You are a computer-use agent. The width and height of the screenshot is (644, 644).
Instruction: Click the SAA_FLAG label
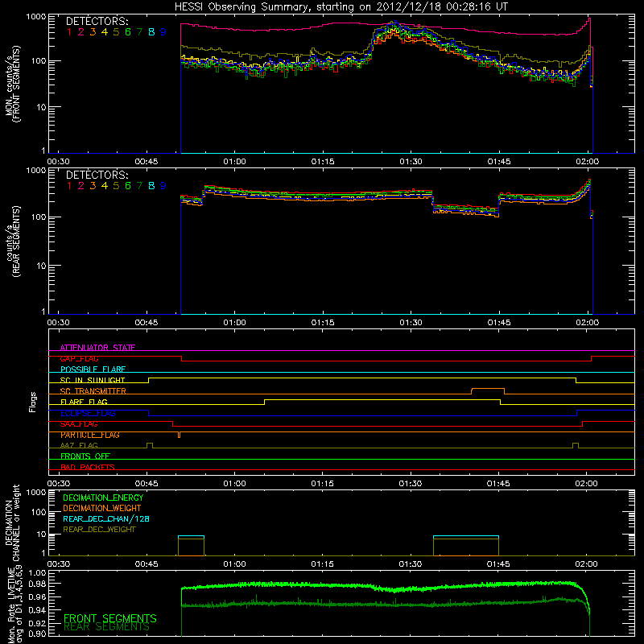coord(79,423)
